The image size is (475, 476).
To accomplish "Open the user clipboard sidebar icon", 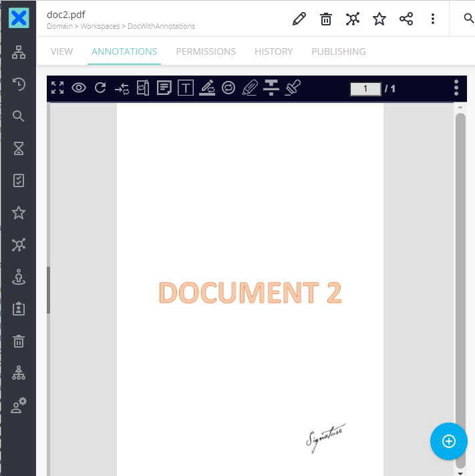I will click(19, 309).
